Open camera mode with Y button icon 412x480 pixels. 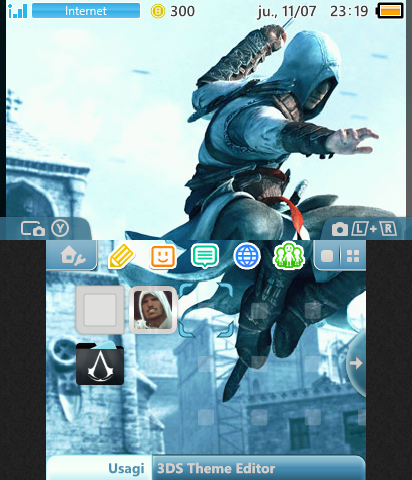pyautogui.click(x=45, y=229)
